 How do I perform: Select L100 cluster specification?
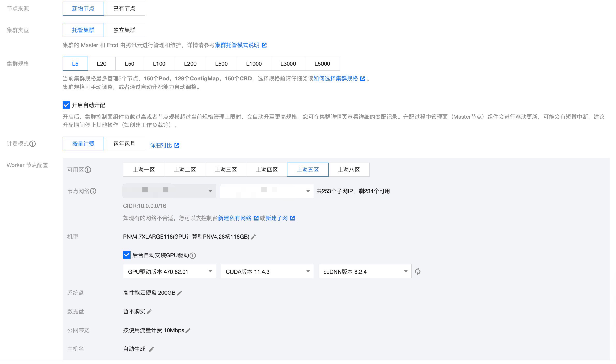point(159,64)
